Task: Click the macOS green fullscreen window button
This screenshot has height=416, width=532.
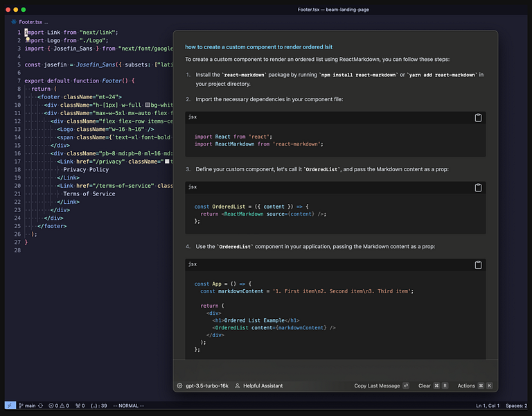Action: [24, 10]
